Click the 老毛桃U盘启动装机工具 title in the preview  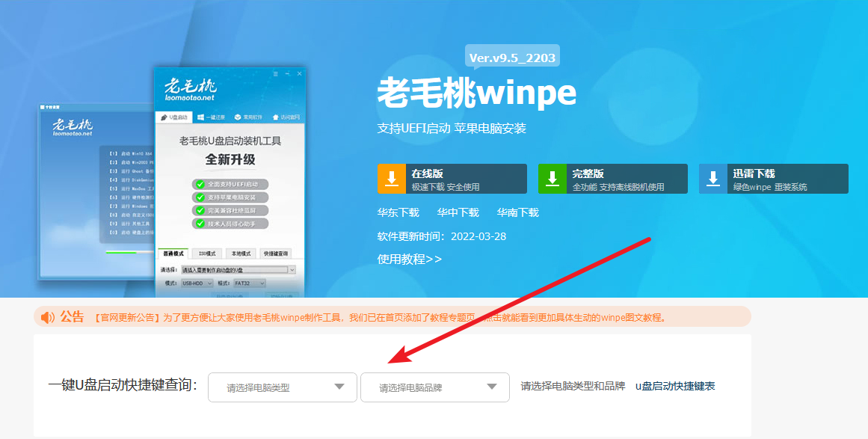[230, 141]
